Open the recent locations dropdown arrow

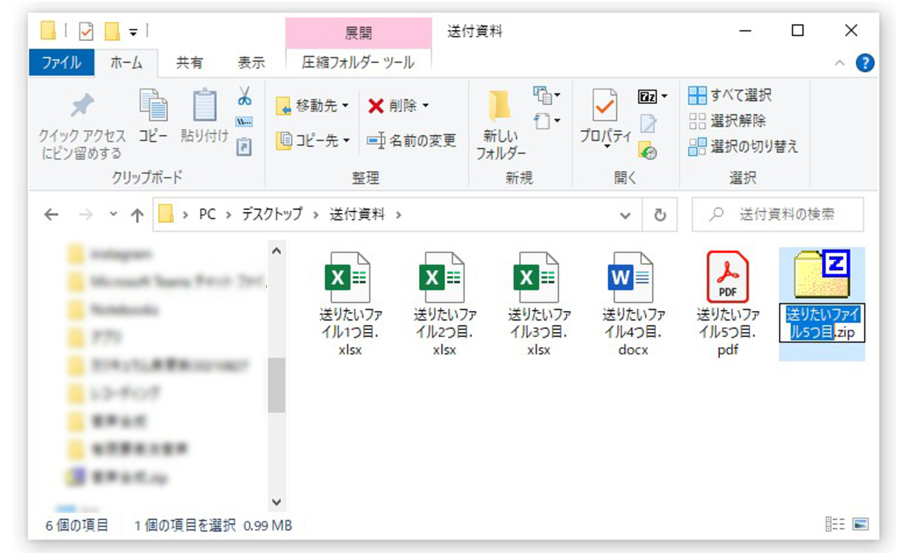pos(113,214)
